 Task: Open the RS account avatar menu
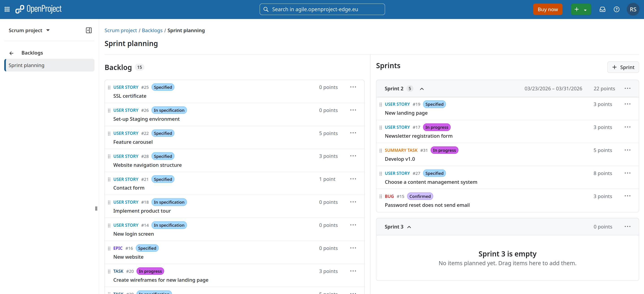[633, 9]
